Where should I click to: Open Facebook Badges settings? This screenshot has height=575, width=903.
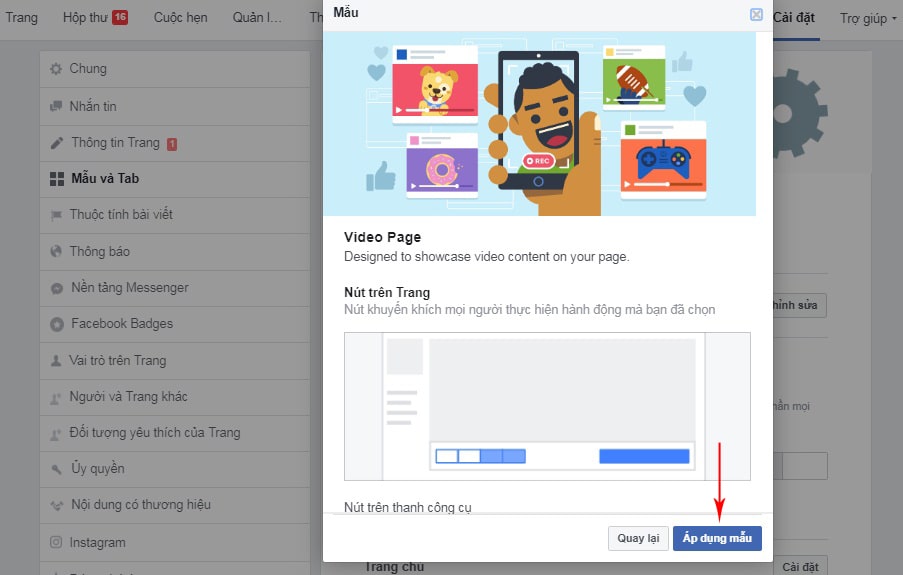[x=175, y=324]
